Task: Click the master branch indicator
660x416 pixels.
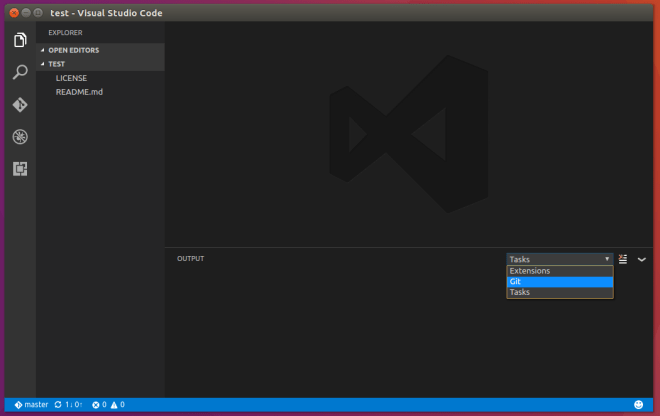Action: click(x=31, y=405)
